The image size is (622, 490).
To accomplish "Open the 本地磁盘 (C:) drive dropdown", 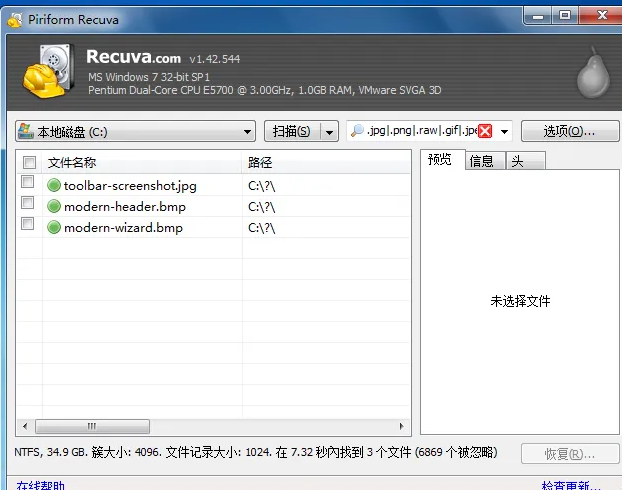I will pyautogui.click(x=248, y=132).
